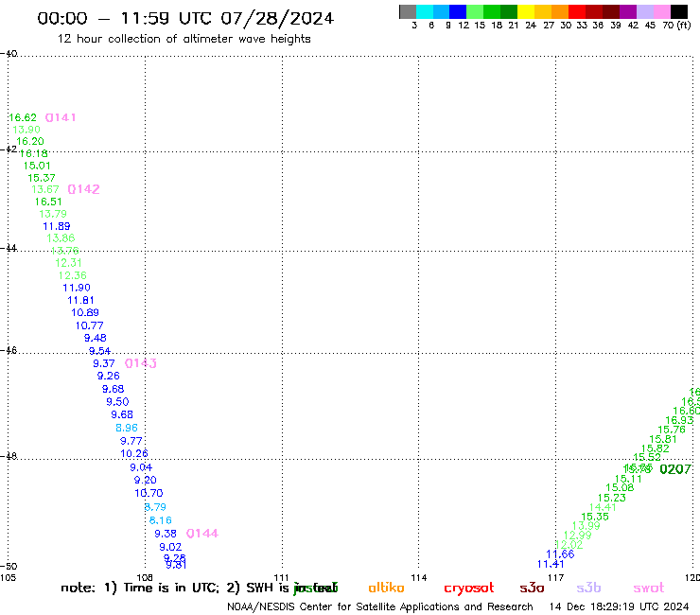700x615 pixels.
Task: Click the wave height value 15.01
Action: pyautogui.click(x=37, y=166)
